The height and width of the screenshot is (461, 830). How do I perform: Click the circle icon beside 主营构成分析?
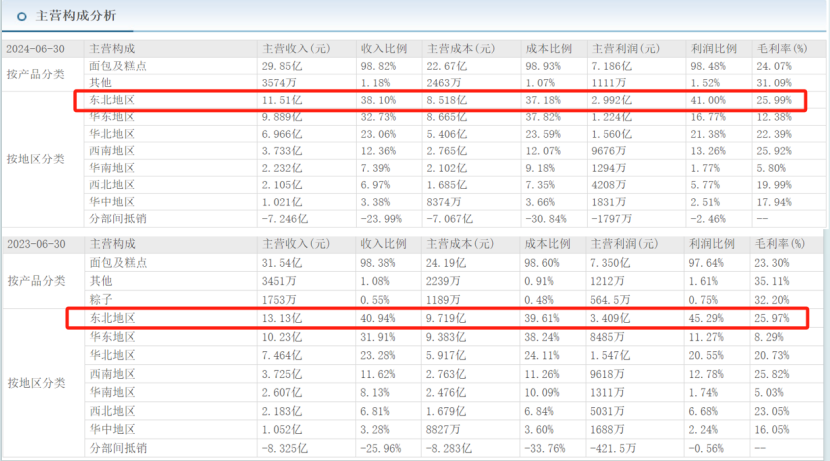coord(22,16)
